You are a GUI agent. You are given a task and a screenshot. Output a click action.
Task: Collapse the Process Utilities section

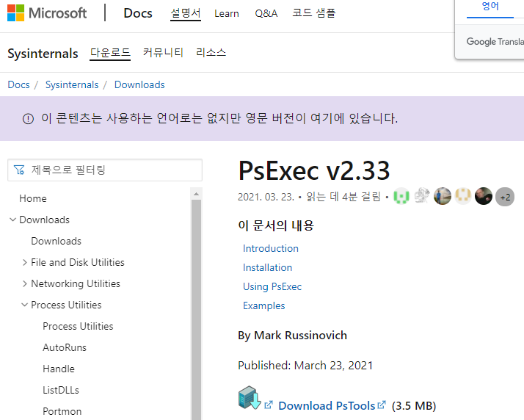24,305
